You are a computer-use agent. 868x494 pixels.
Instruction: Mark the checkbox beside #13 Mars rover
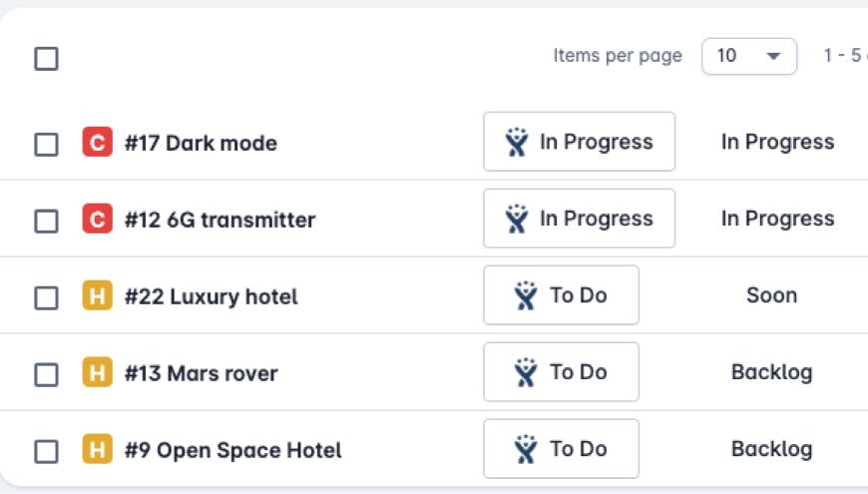(46, 374)
